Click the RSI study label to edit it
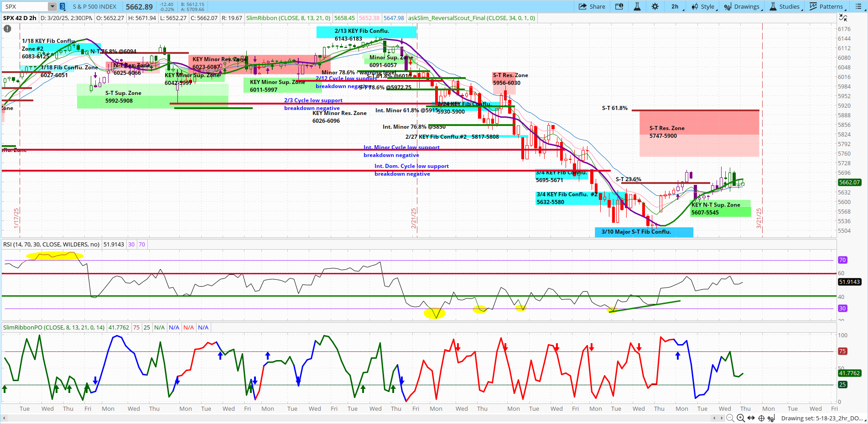This screenshot has height=424, width=868. click(x=51, y=244)
